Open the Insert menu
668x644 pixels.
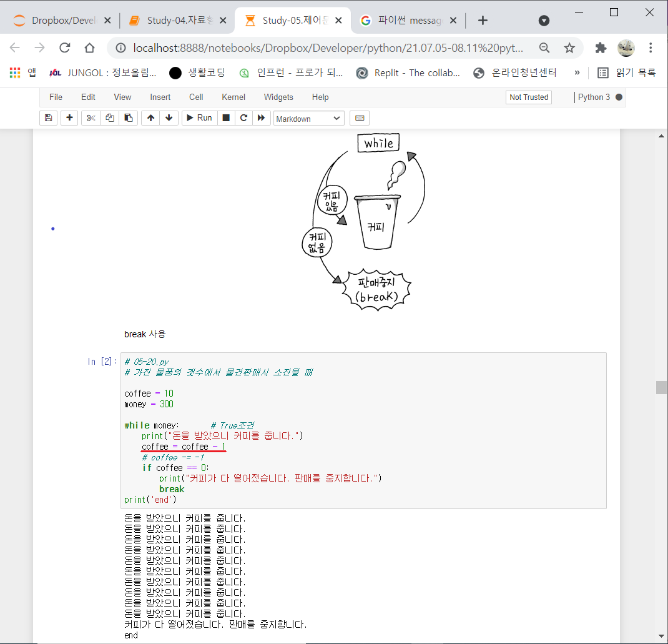tap(160, 97)
